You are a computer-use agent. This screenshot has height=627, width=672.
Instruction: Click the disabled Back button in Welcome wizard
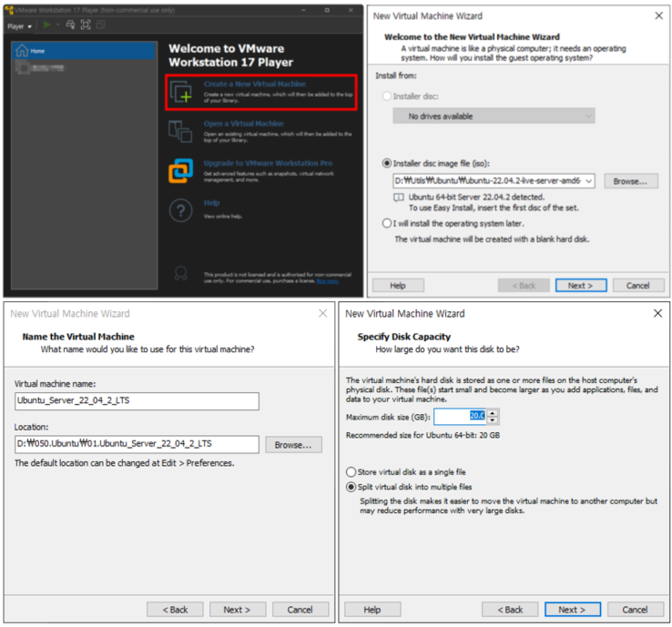(x=524, y=285)
